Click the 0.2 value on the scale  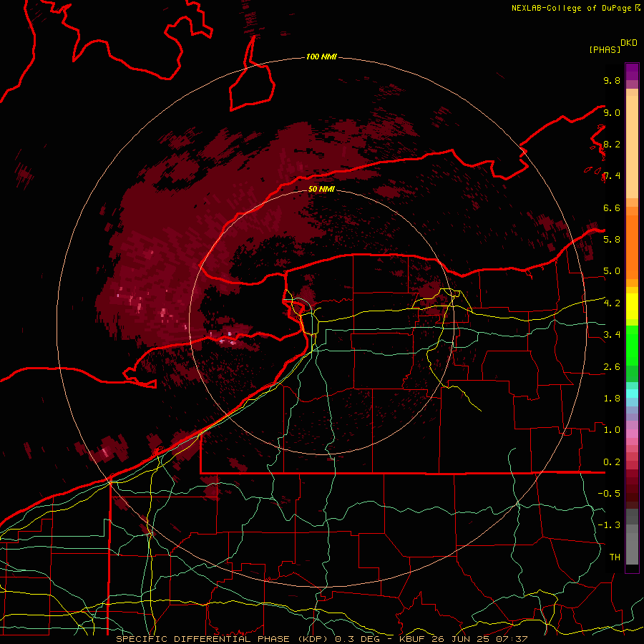click(x=612, y=462)
